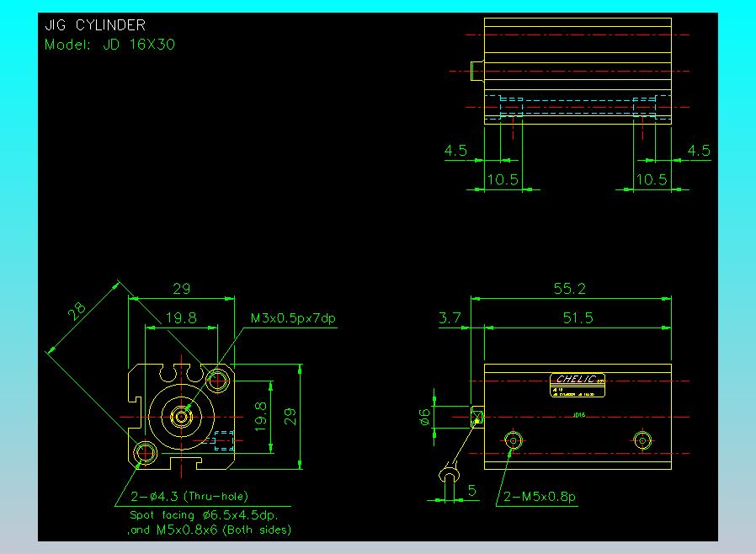Select the "M3x0.5px7dp" thread callout
Viewport: 756px width, 554px height.
coord(293,318)
